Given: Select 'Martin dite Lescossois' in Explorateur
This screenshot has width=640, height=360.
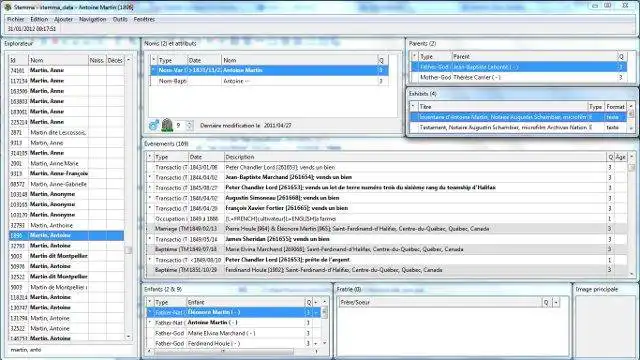Looking at the screenshot, I should point(66,132).
